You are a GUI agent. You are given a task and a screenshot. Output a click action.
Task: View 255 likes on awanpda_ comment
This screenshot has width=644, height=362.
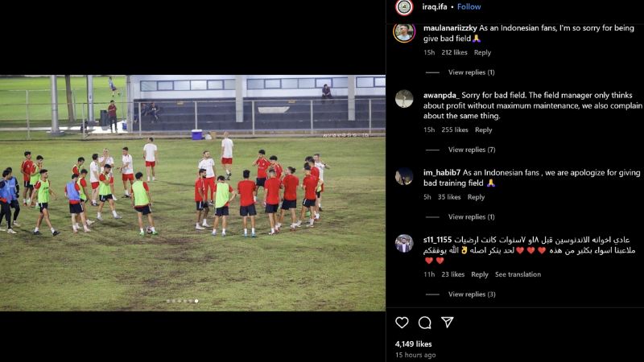[x=455, y=130]
